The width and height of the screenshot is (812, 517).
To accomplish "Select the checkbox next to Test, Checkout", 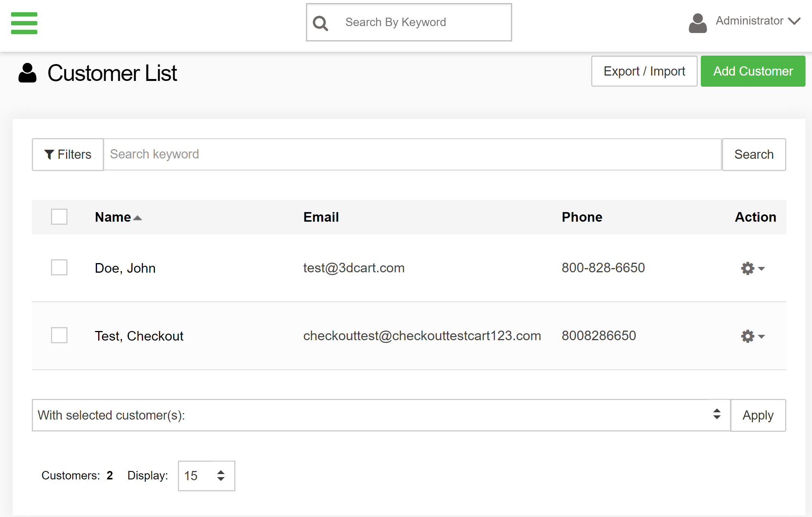I will pos(59,336).
